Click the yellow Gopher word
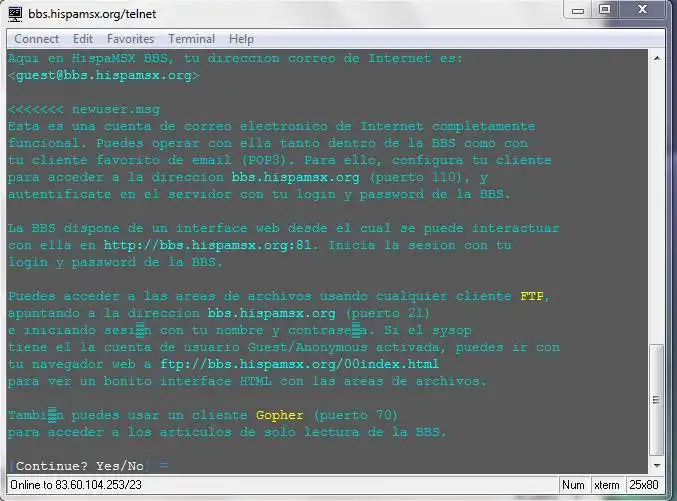Image resolution: width=677 pixels, height=501 pixels. 279,415
